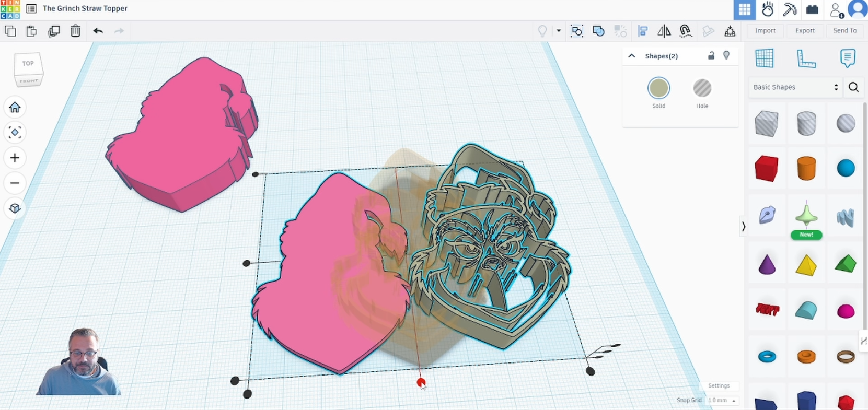The width and height of the screenshot is (868, 410).
Task: Toggle shape visibility lightbulb in Shapes panel
Action: tap(726, 56)
